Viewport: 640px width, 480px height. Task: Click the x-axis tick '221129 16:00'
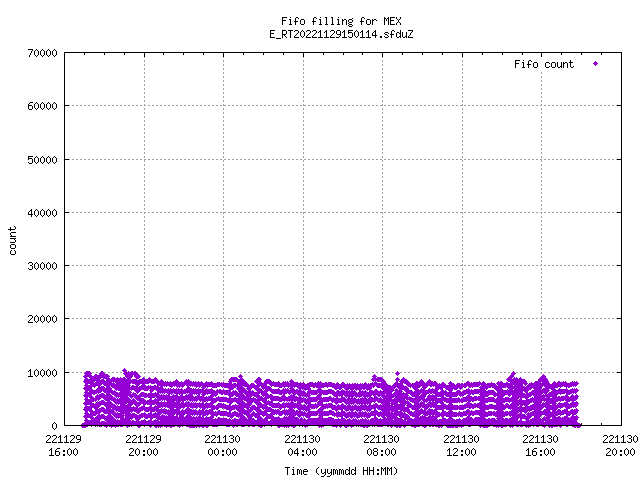(x=63, y=446)
